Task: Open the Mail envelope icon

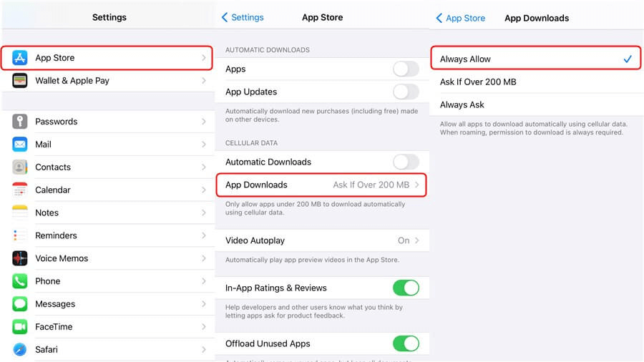Action: pos(20,145)
